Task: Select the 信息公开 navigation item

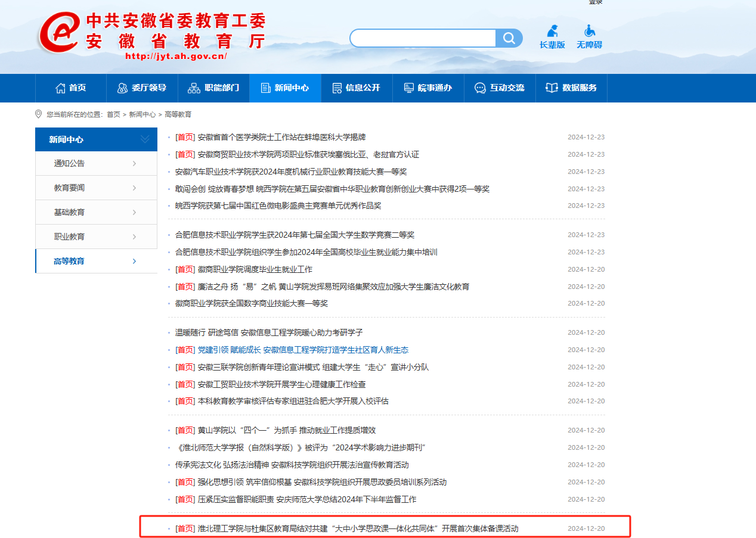Action: pyautogui.click(x=356, y=88)
